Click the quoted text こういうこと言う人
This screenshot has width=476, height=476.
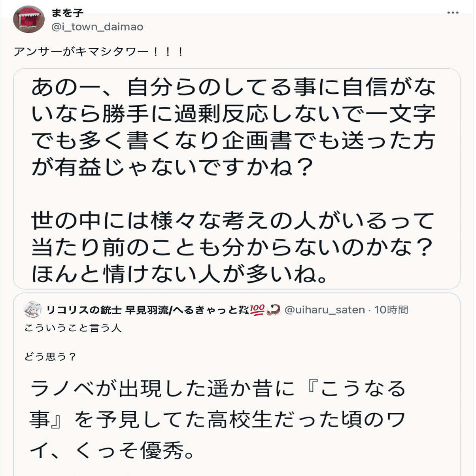73,328
